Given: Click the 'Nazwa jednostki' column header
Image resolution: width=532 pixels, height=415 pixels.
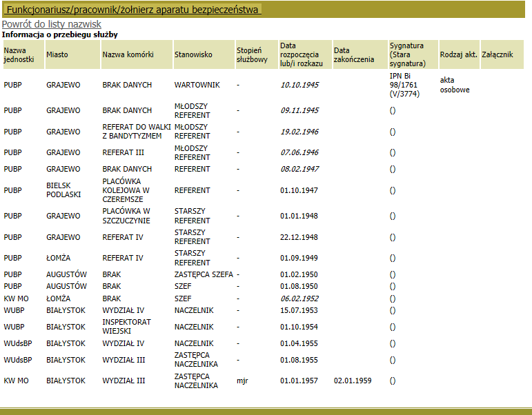Looking at the screenshot, I should 19,54.
